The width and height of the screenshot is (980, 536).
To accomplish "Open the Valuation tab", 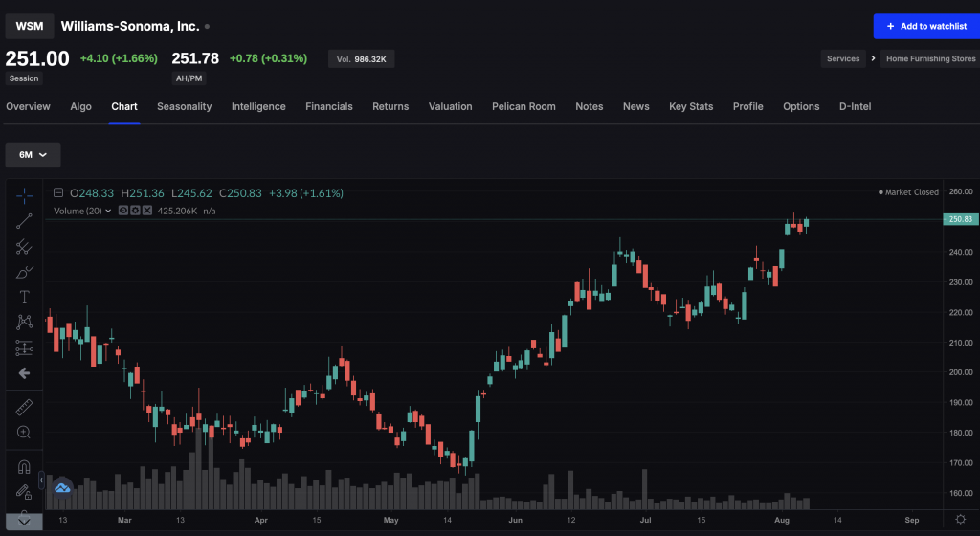I will (x=450, y=107).
